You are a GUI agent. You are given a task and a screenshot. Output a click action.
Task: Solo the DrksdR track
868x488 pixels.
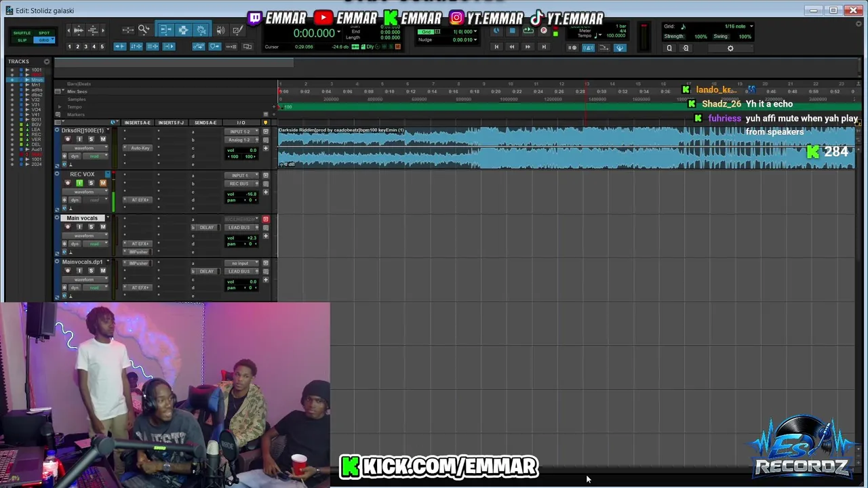pos(92,139)
